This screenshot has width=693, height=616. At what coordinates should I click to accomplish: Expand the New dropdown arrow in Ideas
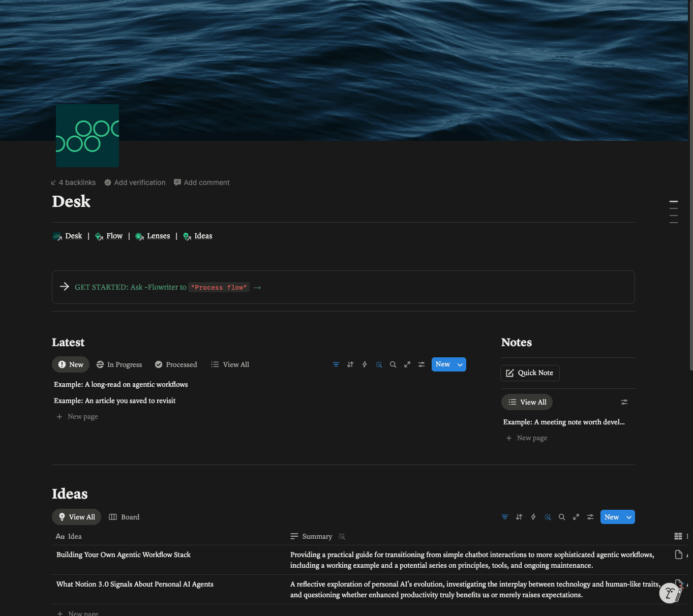(629, 517)
